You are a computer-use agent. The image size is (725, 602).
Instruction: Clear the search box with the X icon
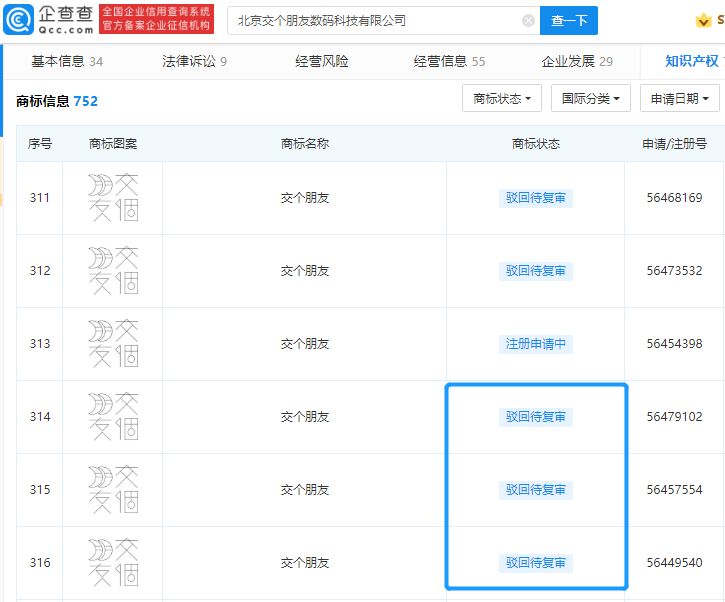528,20
